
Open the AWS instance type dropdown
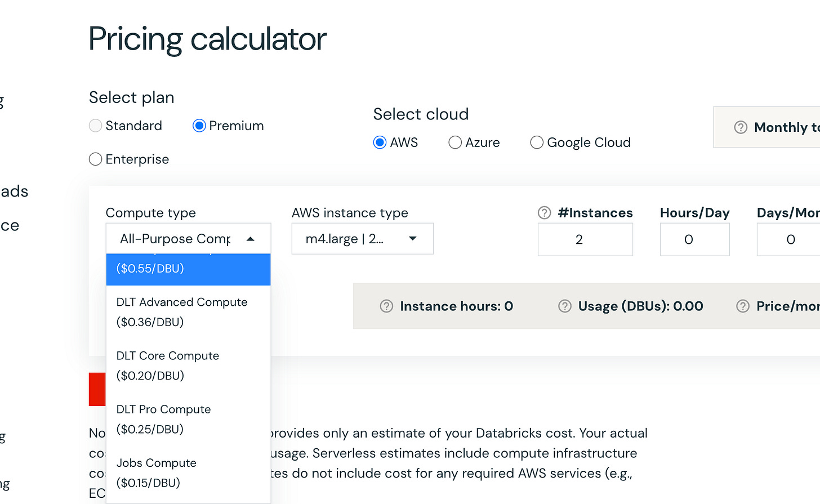(362, 239)
